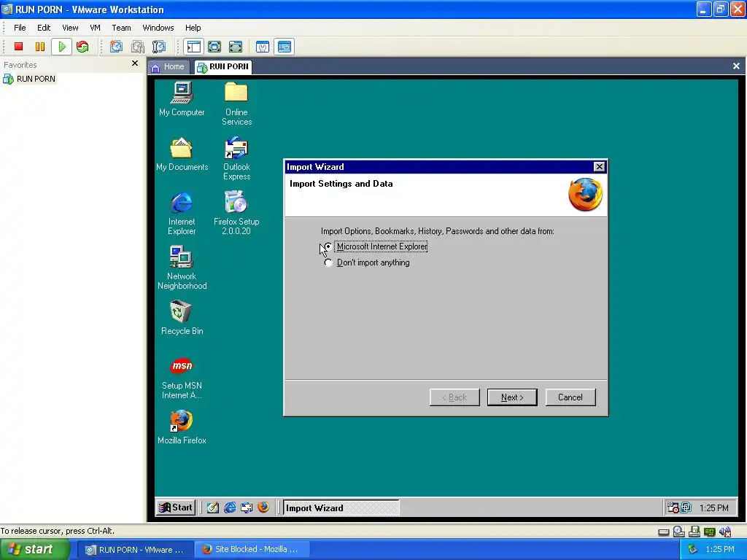Click the Console View toolbar icon

click(x=285, y=47)
